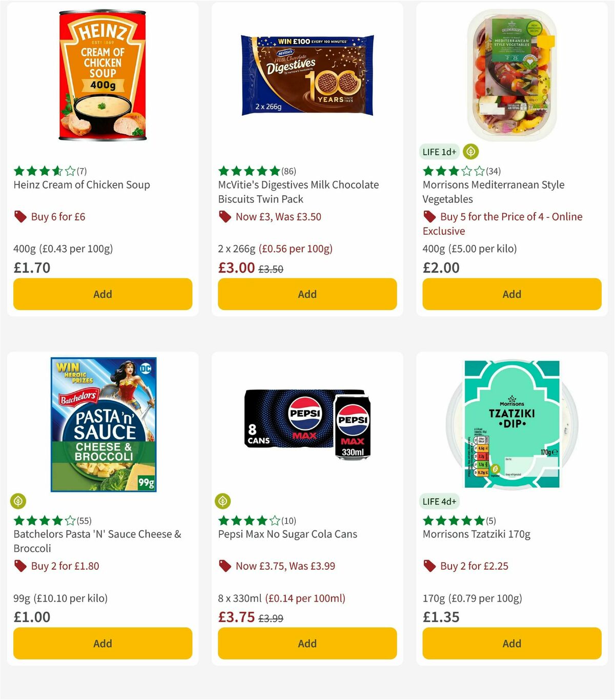Add Morrisons Tzatziki 170g to basket

point(511,643)
